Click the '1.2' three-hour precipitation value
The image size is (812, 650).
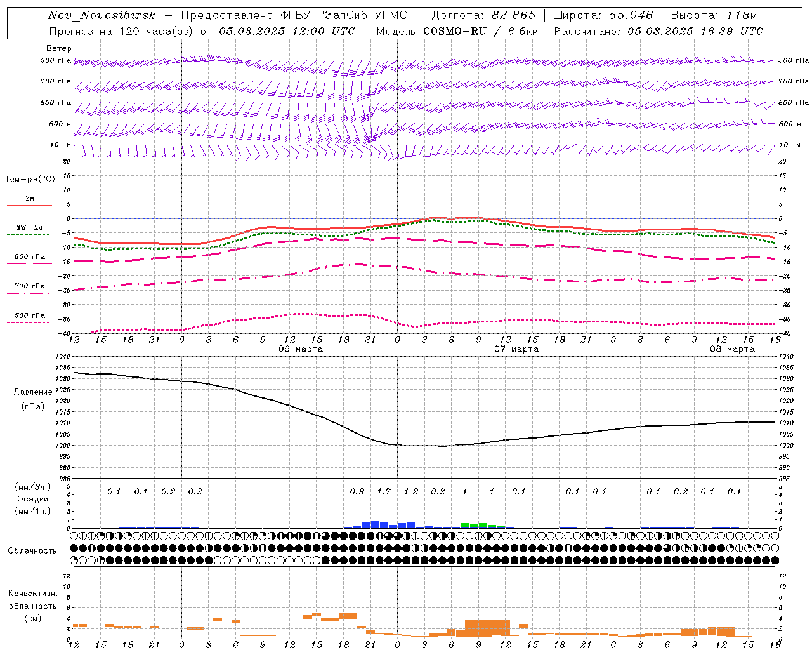click(411, 491)
